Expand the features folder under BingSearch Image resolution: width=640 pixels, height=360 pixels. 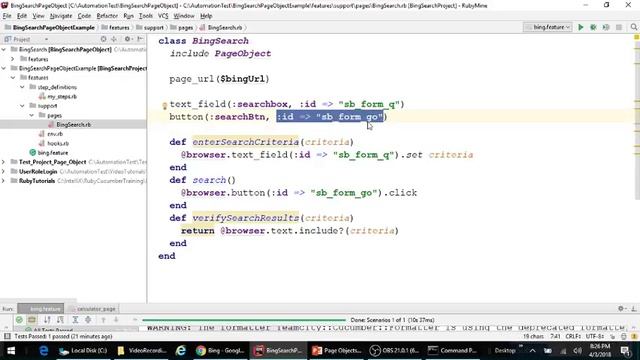13,59
